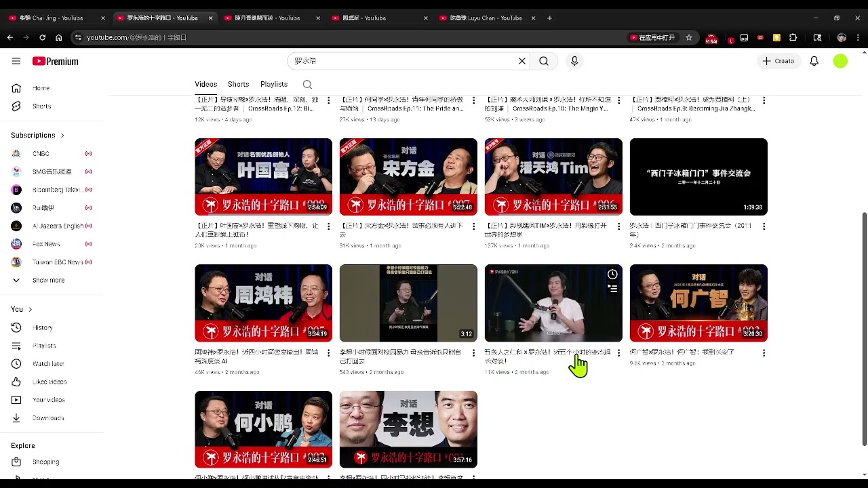This screenshot has height=488, width=868.
Task: Open the 周鸿祎 interview thumbnail
Action: [x=263, y=303]
